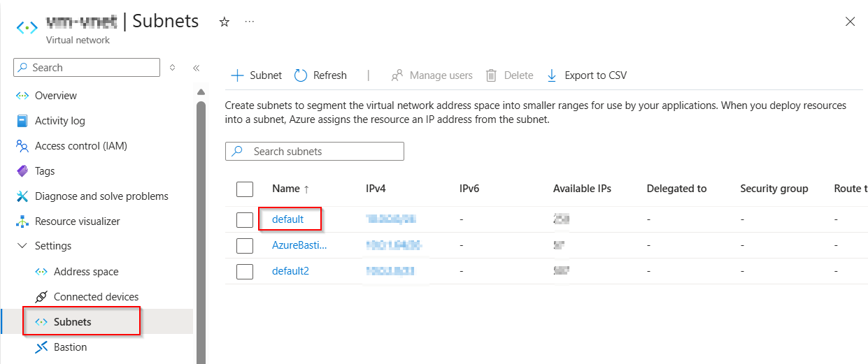Screen dimensions: 868x364
Task: Click the Delete trash can icon
Action: 492,75
